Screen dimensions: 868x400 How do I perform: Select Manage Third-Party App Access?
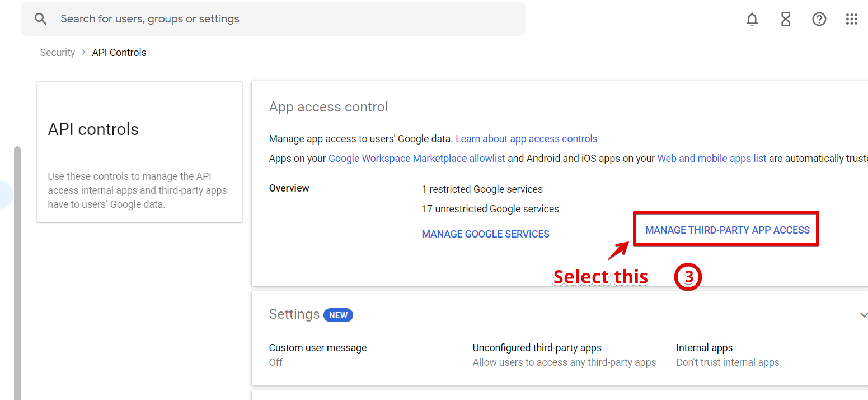tap(727, 230)
